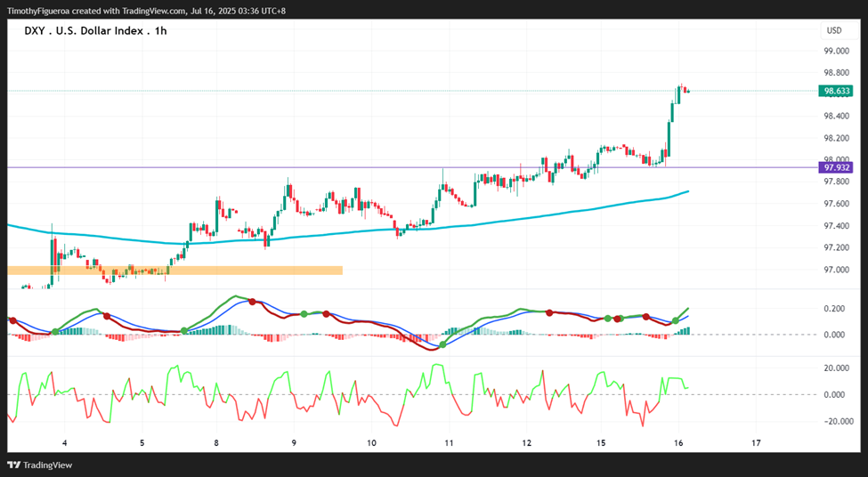Image resolution: width=868 pixels, height=477 pixels.
Task: Click date label 10 on time axis
Action: pos(371,443)
